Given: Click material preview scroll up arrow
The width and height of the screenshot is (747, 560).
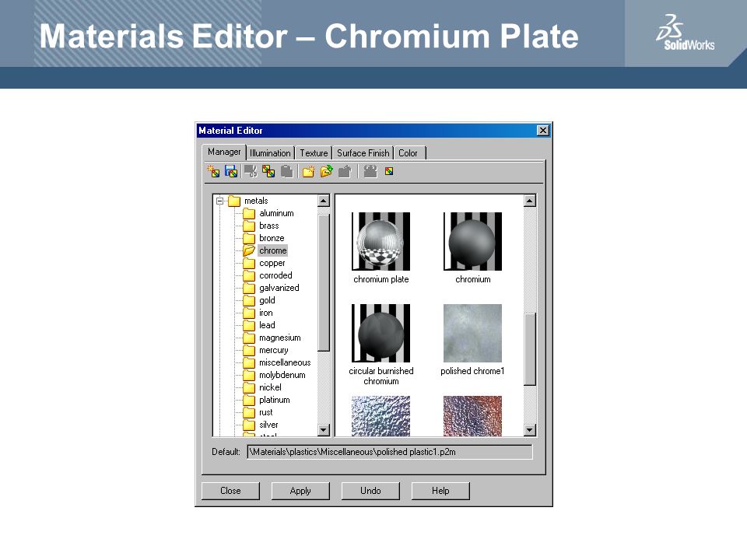Looking at the screenshot, I should coord(530,201).
